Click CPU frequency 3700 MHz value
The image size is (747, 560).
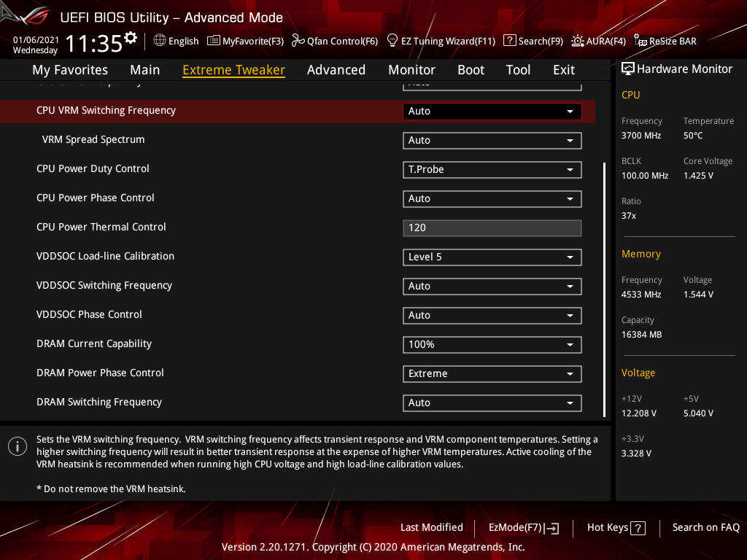click(640, 136)
